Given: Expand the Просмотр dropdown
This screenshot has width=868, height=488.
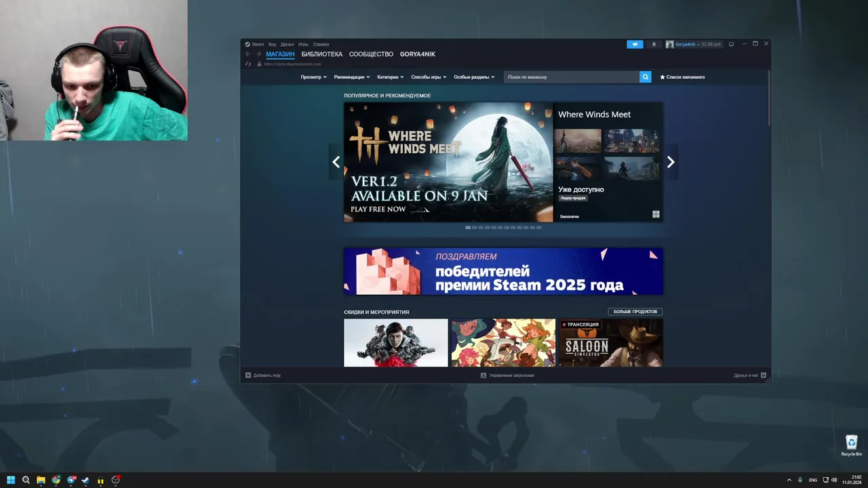Looking at the screenshot, I should click(x=313, y=77).
